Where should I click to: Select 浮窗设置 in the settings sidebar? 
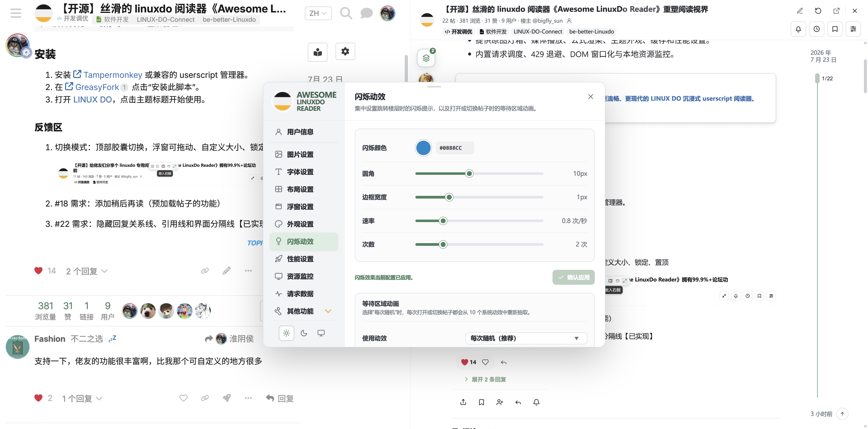[303, 206]
